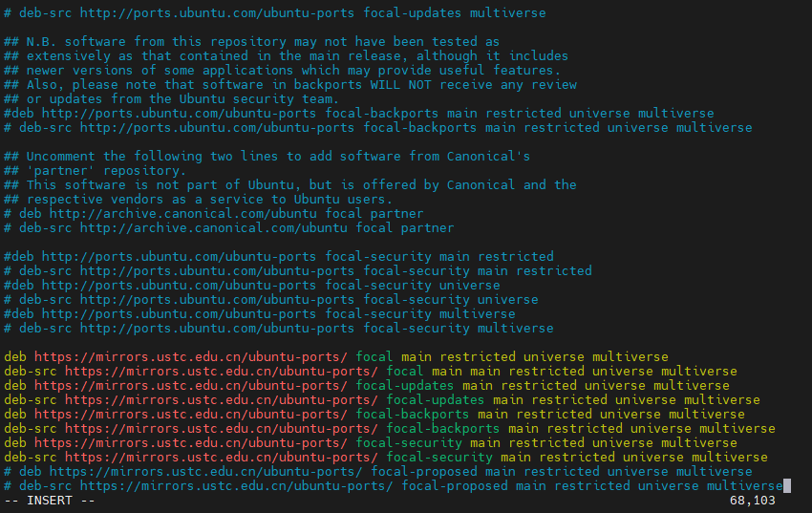Screen dimensions: 812x513
Task: Click "focal-proposed" on the commented "# deb" USTC line
Action: click(424, 472)
